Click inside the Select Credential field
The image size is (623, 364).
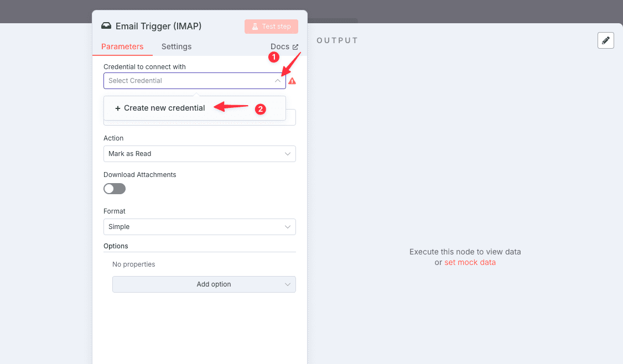188,81
